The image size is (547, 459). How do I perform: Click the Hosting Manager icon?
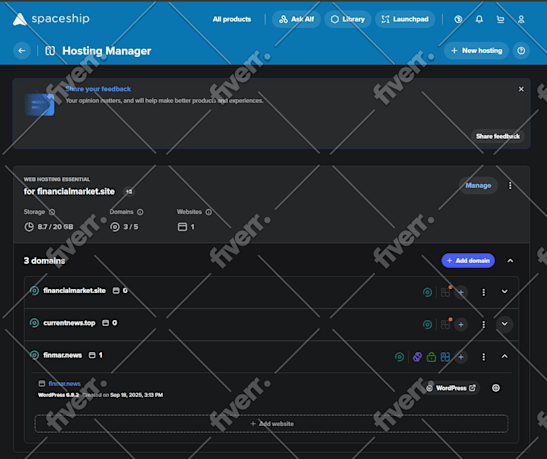pos(50,51)
